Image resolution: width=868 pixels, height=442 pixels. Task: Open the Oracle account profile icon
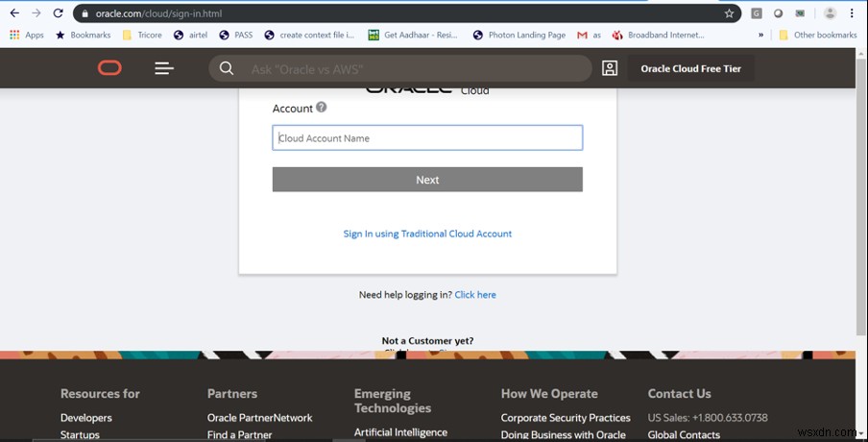[x=610, y=68]
